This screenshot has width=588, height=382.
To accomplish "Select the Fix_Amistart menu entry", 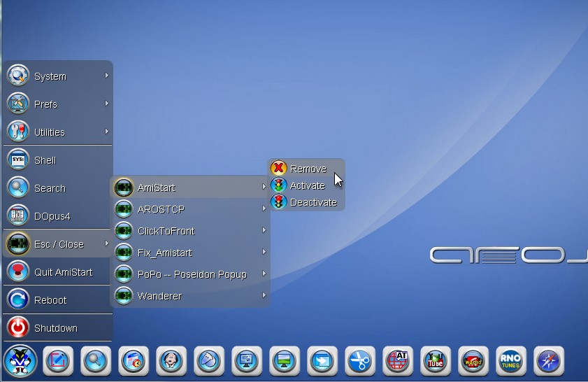I will pyautogui.click(x=190, y=253).
